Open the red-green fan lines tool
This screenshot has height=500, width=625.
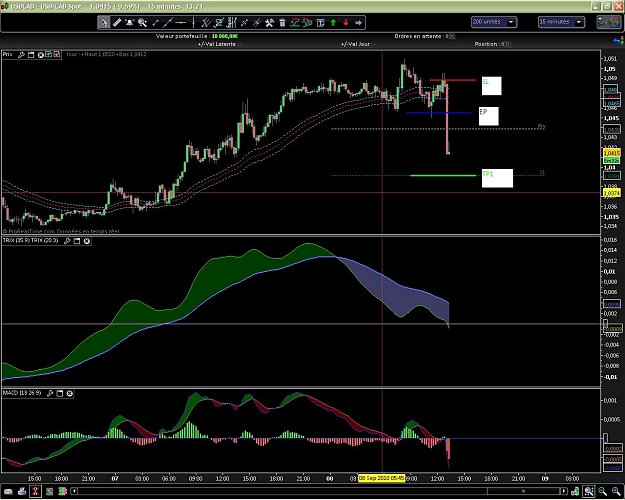(x=307, y=23)
